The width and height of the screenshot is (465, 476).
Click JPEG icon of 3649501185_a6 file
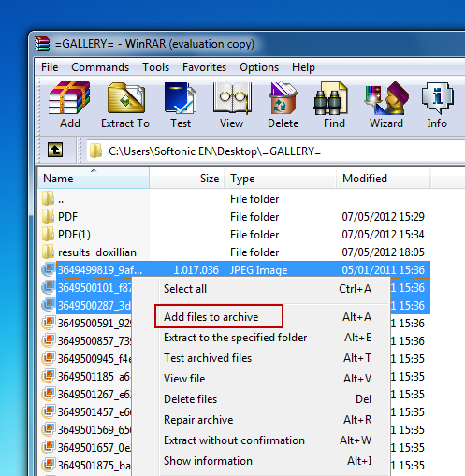tap(49, 376)
